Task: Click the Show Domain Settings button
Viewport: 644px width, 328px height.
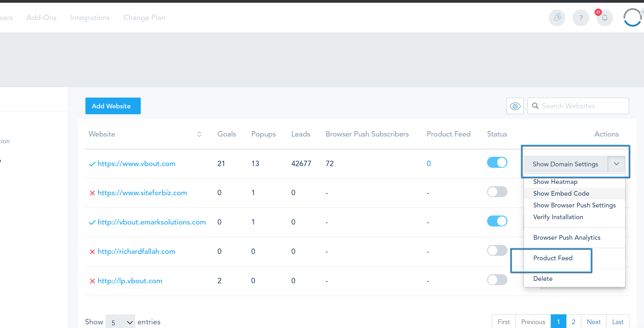Action: tap(565, 164)
